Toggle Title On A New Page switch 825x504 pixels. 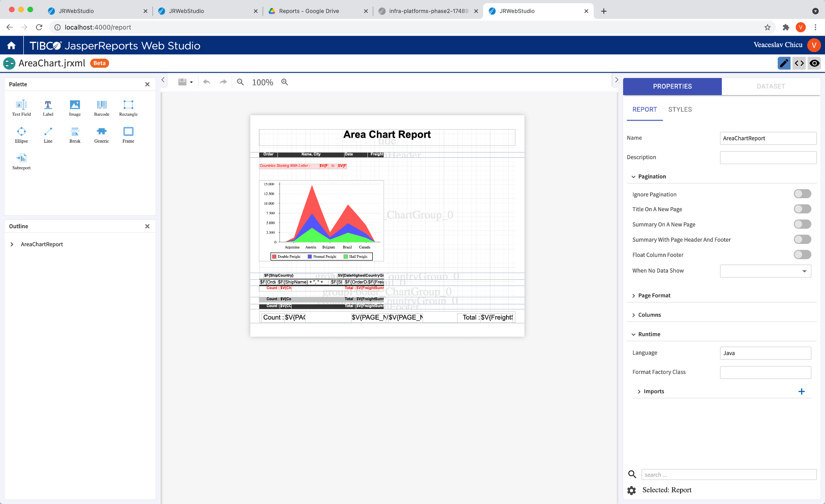coord(803,209)
